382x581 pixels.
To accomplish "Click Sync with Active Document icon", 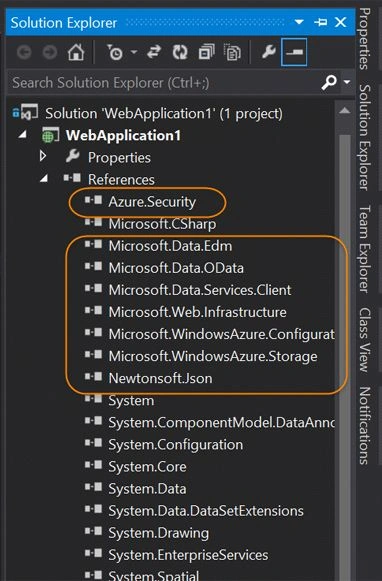I will (154, 52).
